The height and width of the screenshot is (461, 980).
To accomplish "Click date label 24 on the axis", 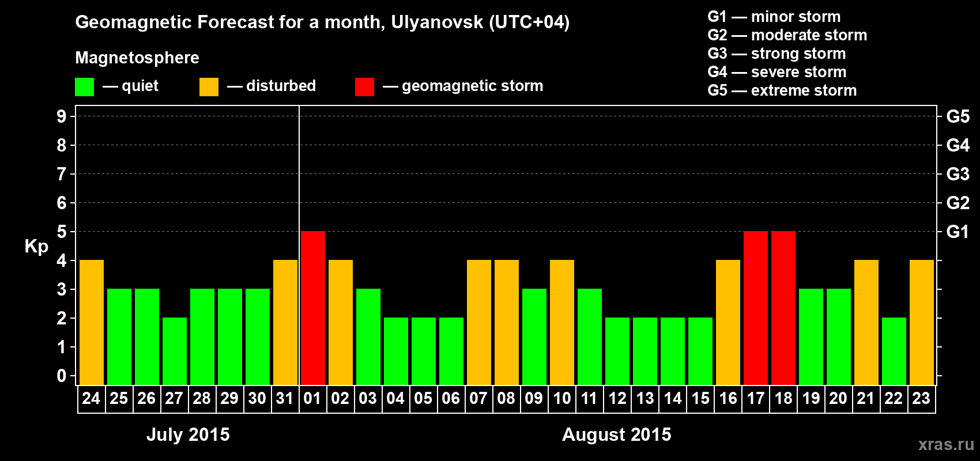I will point(91,398).
